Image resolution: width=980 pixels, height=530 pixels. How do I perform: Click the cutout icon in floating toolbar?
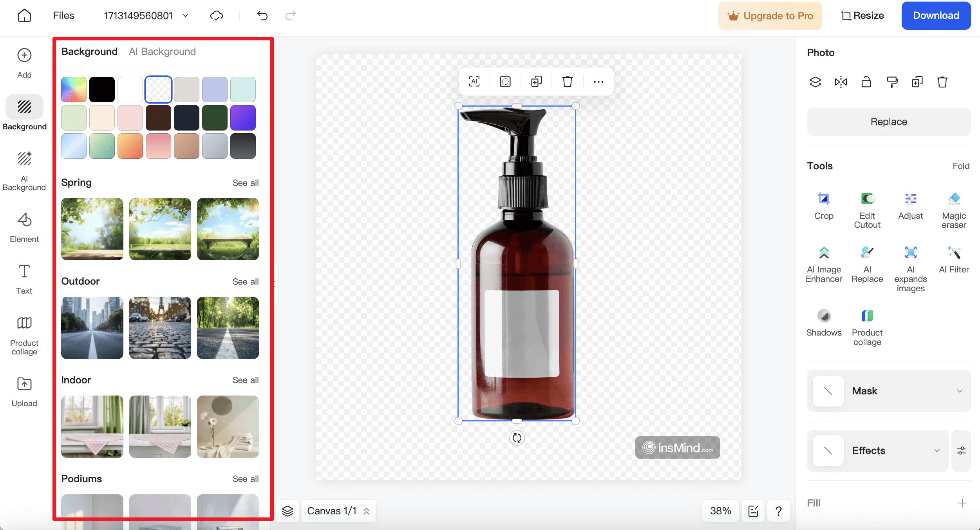tap(505, 82)
